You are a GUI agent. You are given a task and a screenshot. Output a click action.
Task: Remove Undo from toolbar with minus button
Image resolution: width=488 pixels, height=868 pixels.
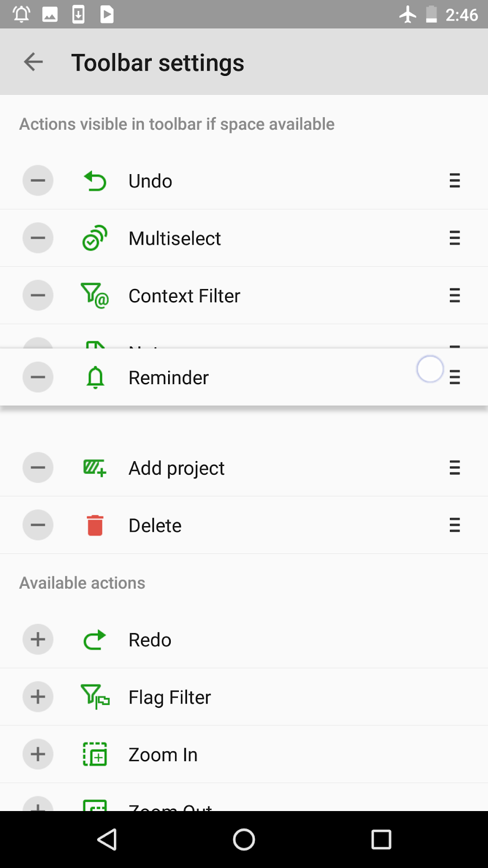pos(38,181)
